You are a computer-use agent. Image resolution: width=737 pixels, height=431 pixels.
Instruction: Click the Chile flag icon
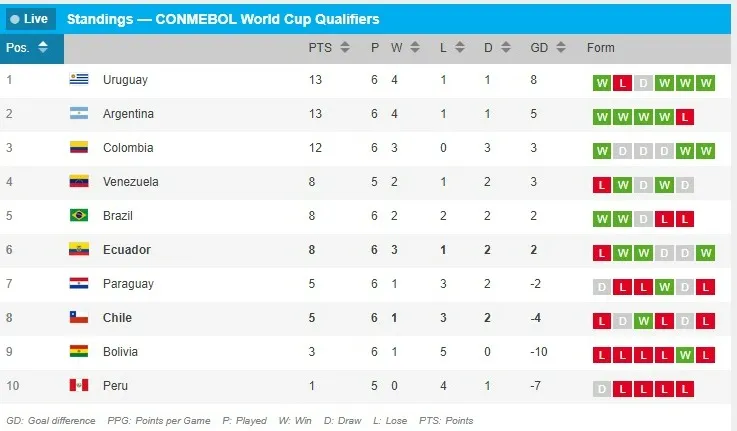(x=79, y=318)
